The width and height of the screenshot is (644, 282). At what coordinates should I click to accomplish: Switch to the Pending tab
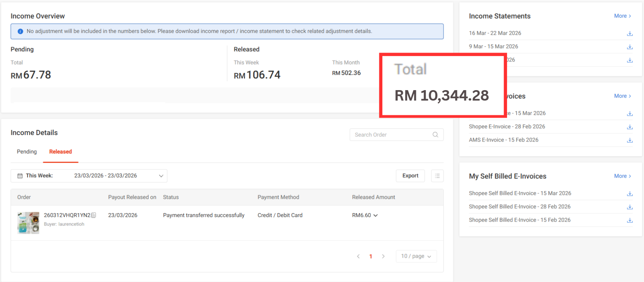(x=27, y=152)
